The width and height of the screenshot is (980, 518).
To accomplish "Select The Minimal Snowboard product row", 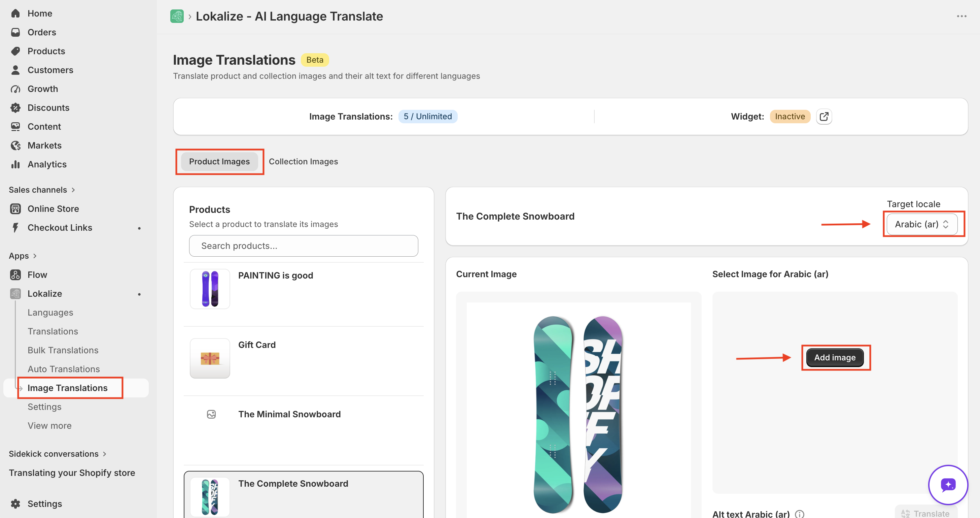I will click(303, 430).
